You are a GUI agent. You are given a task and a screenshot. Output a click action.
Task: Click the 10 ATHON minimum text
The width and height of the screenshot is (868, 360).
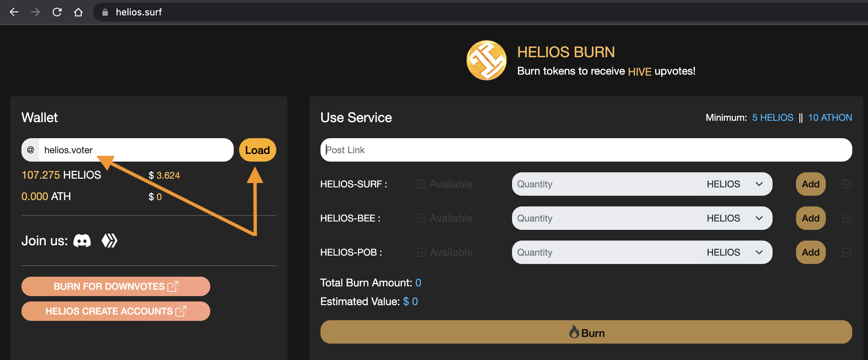click(x=830, y=117)
